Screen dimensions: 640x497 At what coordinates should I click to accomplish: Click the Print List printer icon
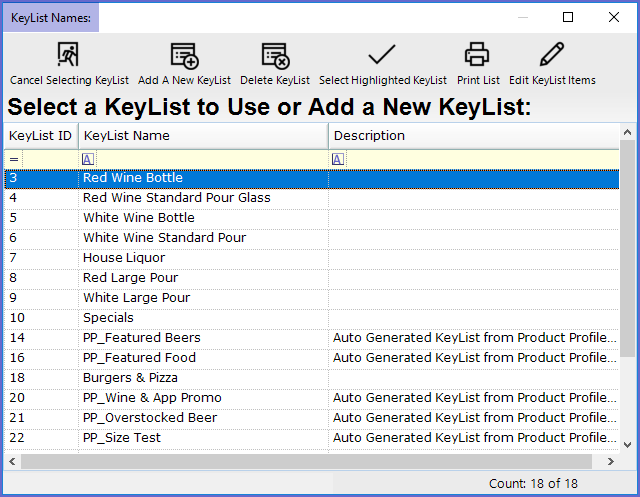click(477, 55)
